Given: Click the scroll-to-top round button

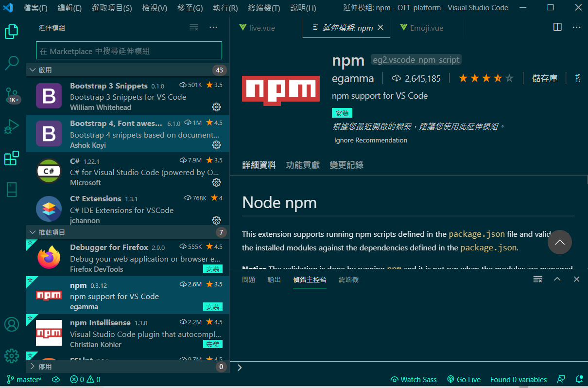Looking at the screenshot, I should [x=559, y=242].
